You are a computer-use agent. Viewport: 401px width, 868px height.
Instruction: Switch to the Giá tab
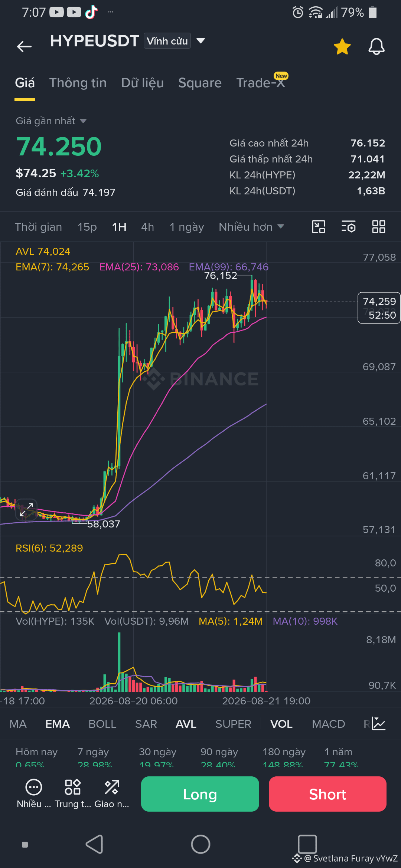(x=25, y=83)
